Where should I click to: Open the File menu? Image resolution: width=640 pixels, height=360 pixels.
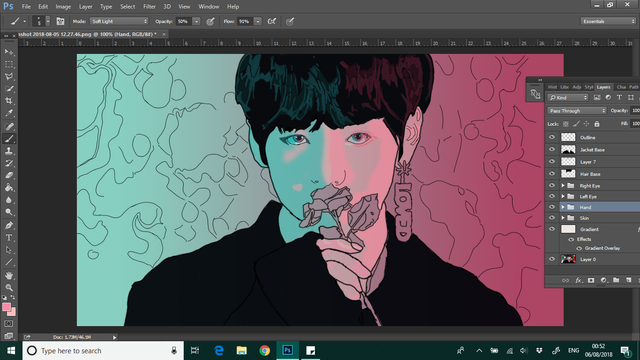click(26, 7)
